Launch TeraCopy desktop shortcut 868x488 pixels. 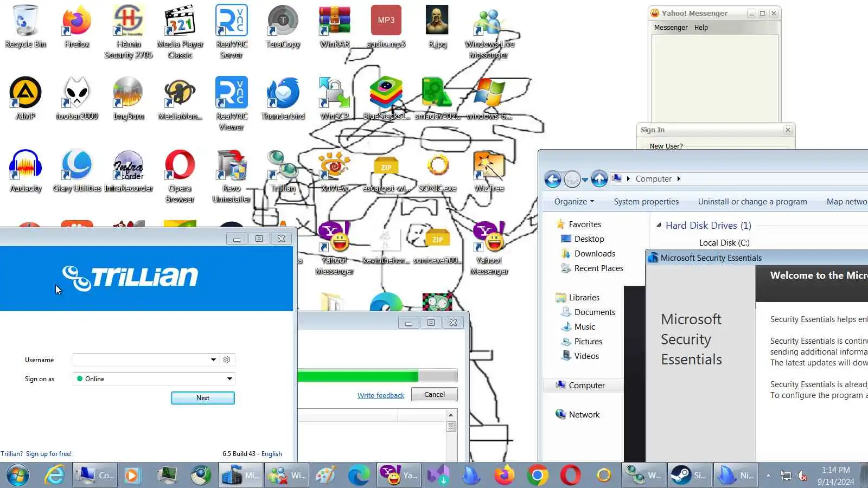tap(283, 26)
